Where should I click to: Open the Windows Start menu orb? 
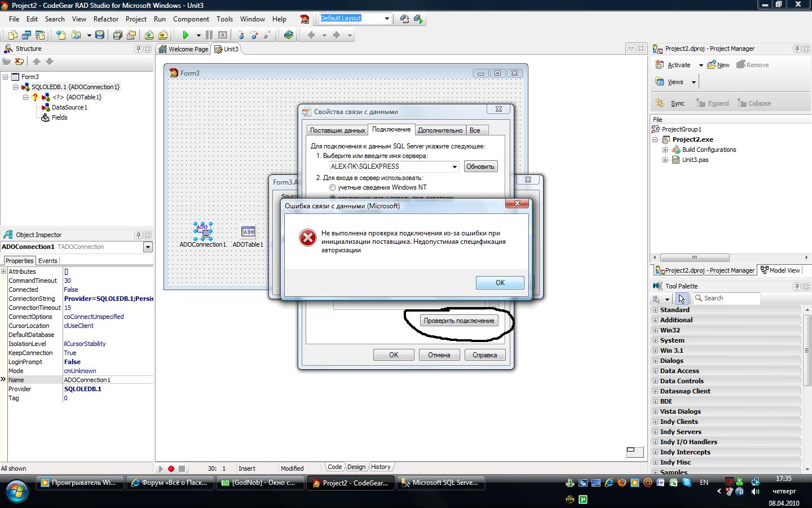click(x=16, y=491)
